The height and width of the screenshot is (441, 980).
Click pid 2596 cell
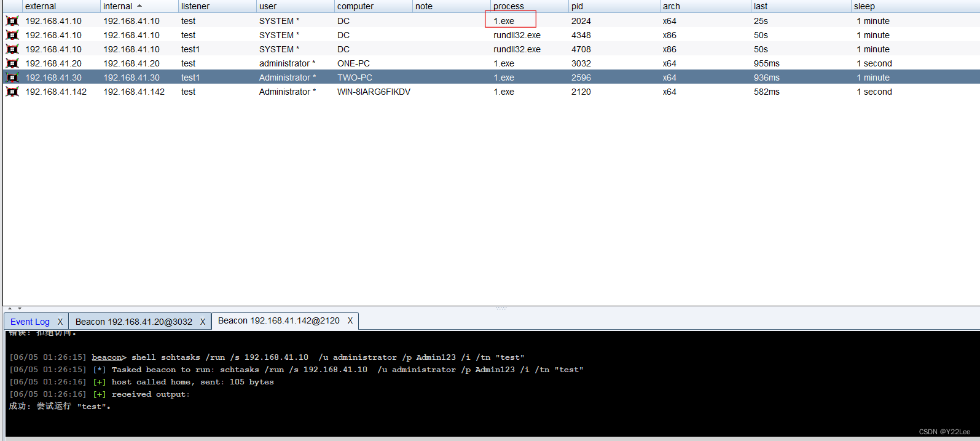coord(581,77)
